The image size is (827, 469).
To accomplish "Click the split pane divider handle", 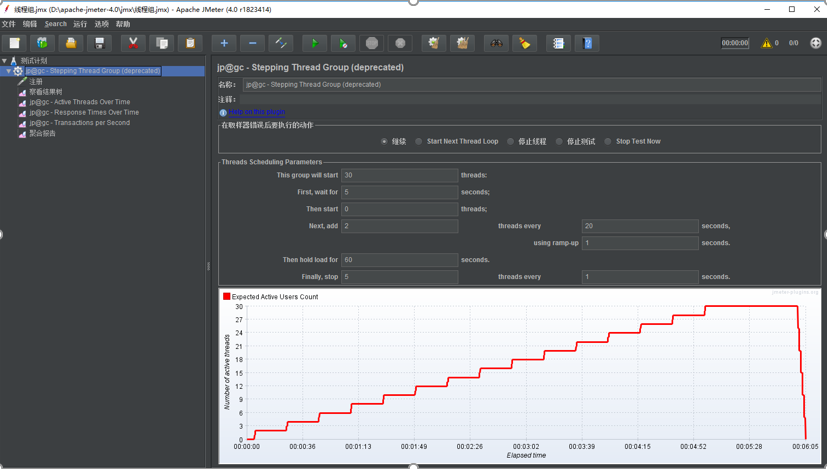I will click(208, 266).
